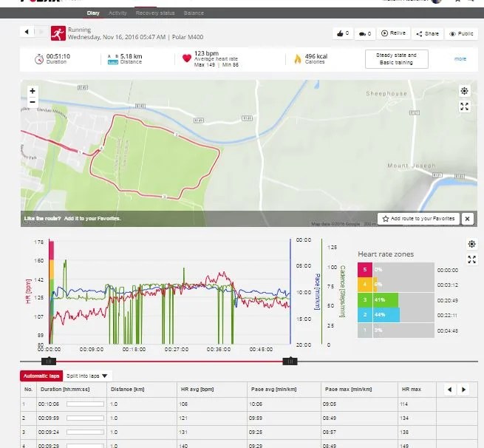Screen dimensions: 484x448
Task: Add route to your Favorites
Action: tap(418, 219)
